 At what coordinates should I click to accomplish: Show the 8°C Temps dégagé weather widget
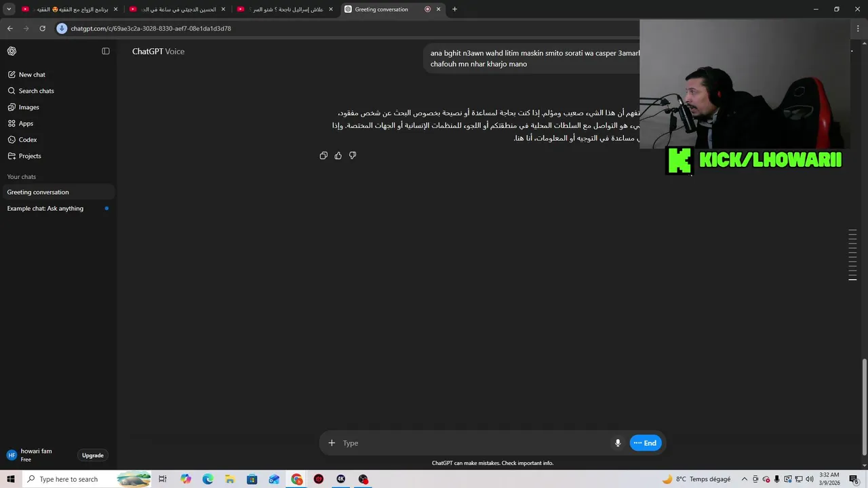(x=696, y=479)
